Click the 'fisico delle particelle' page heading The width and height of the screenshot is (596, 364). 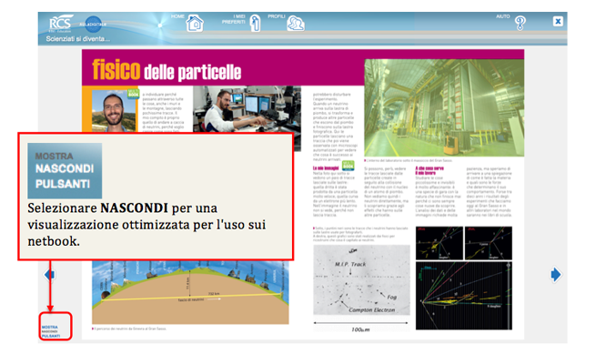[167, 70]
